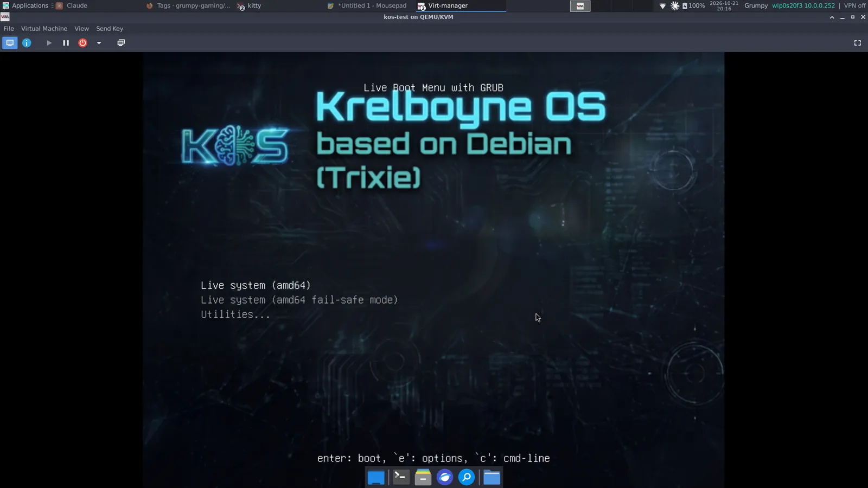Open the File menu
This screenshot has height=488, width=868.
pos(9,29)
